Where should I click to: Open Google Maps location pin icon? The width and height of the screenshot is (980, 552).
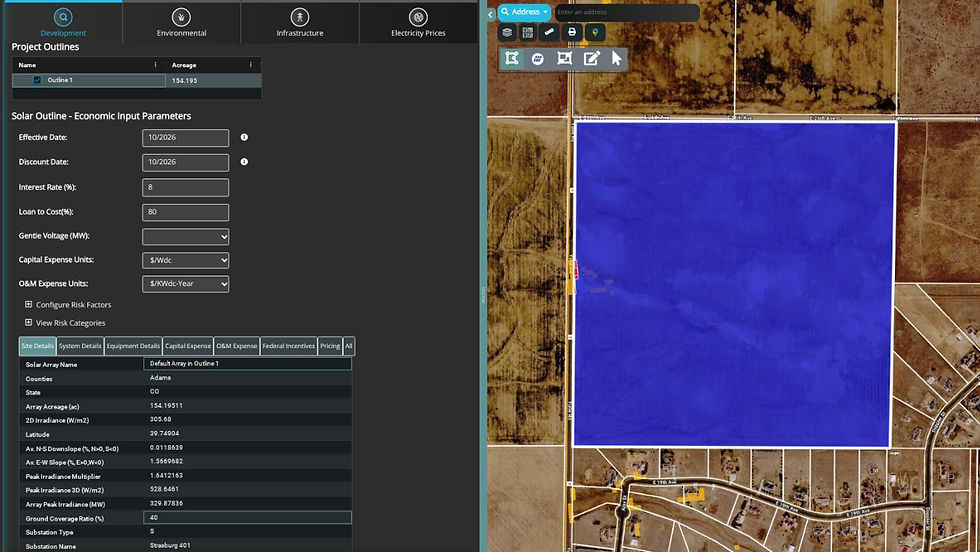595,32
